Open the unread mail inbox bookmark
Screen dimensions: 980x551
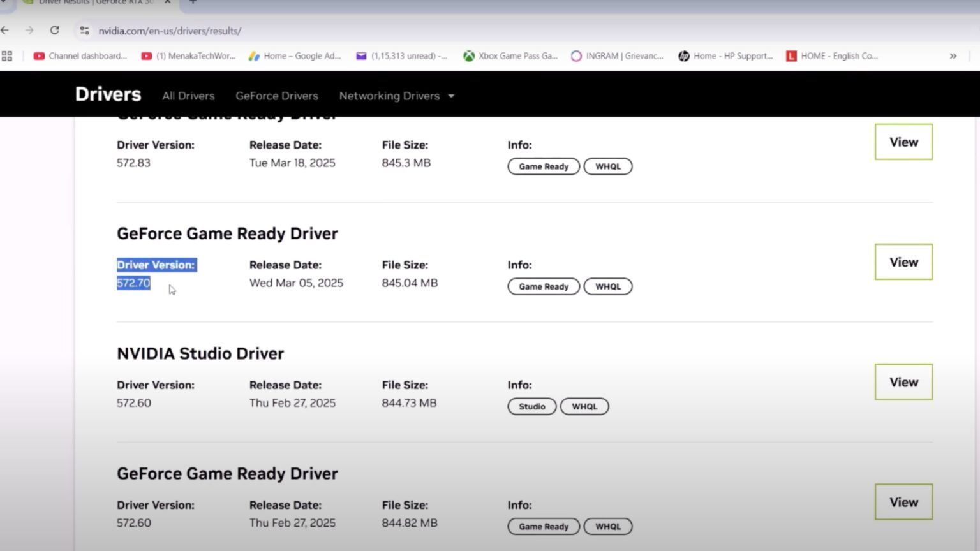(x=402, y=56)
